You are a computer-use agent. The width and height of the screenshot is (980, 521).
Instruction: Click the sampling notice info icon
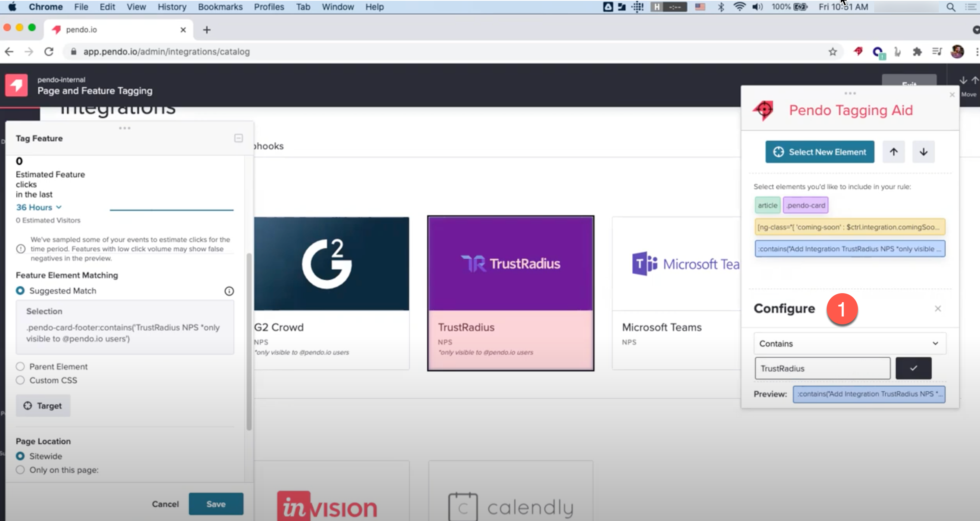tap(21, 249)
